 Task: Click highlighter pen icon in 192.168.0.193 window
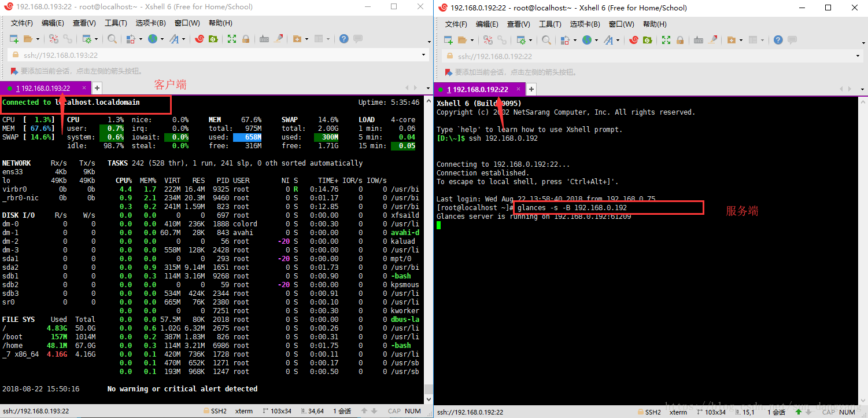(278, 39)
